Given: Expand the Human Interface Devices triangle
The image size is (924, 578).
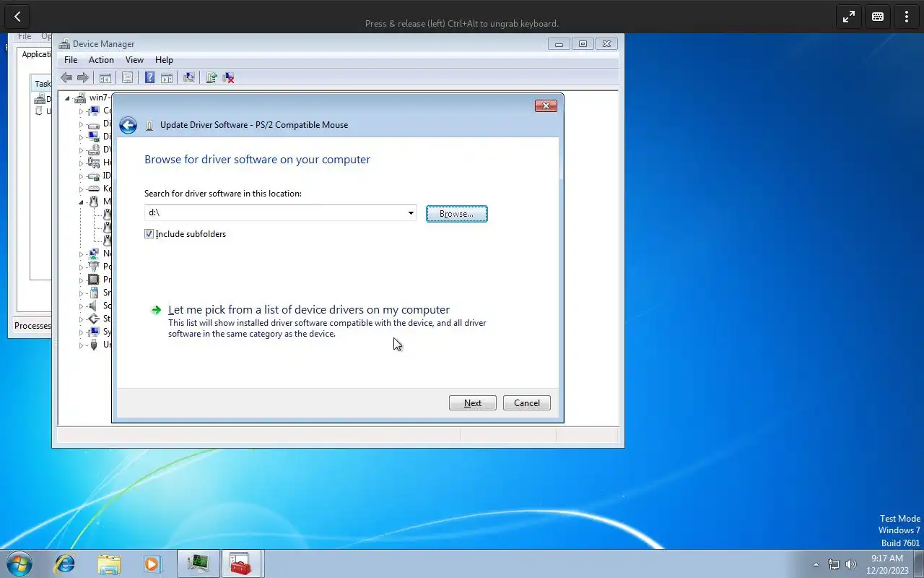Looking at the screenshot, I should (81, 163).
